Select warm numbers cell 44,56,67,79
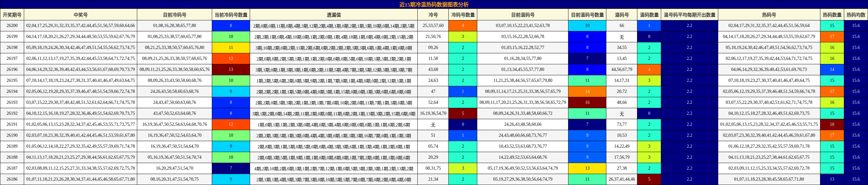The image size is (868, 185). pyautogui.click(x=622, y=69)
